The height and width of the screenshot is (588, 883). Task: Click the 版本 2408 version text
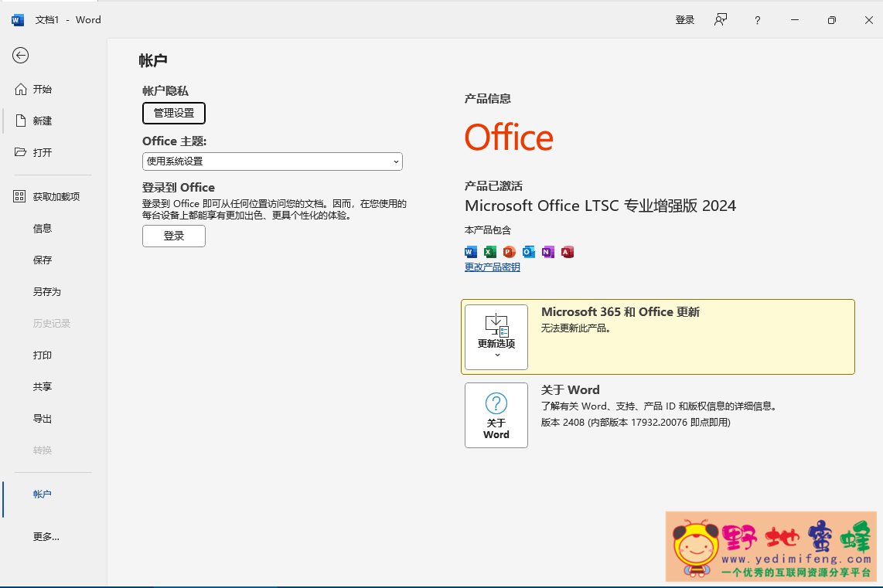[636, 423]
